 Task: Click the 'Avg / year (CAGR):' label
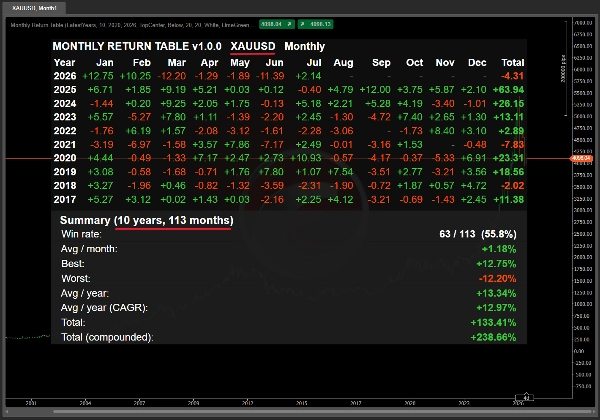click(x=104, y=308)
